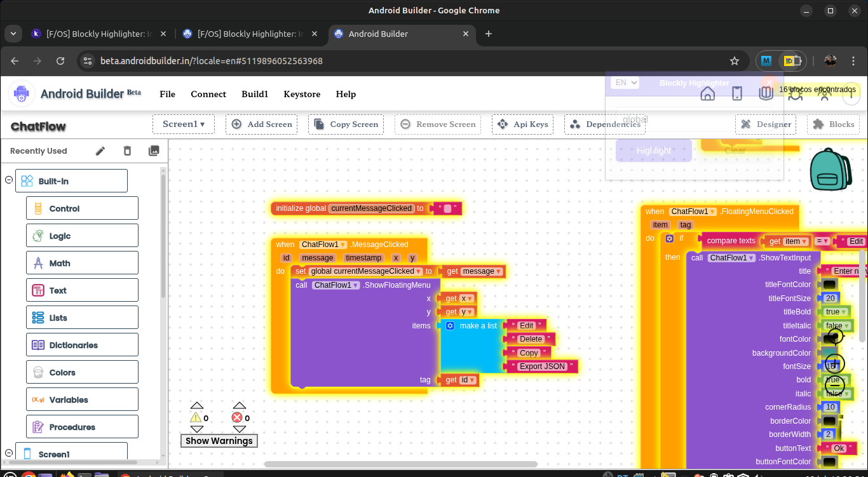Click the titleFontColor black color swatch
The height and width of the screenshot is (477, 868).
point(829,285)
